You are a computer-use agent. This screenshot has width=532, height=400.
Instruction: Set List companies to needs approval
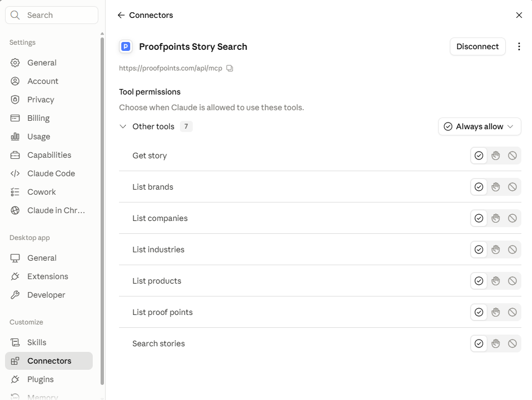click(x=496, y=218)
